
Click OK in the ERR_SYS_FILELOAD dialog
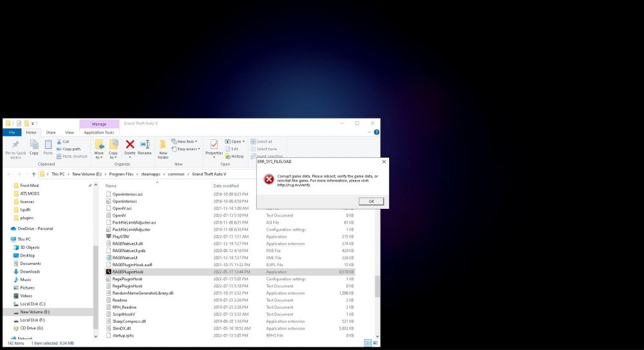(371, 201)
